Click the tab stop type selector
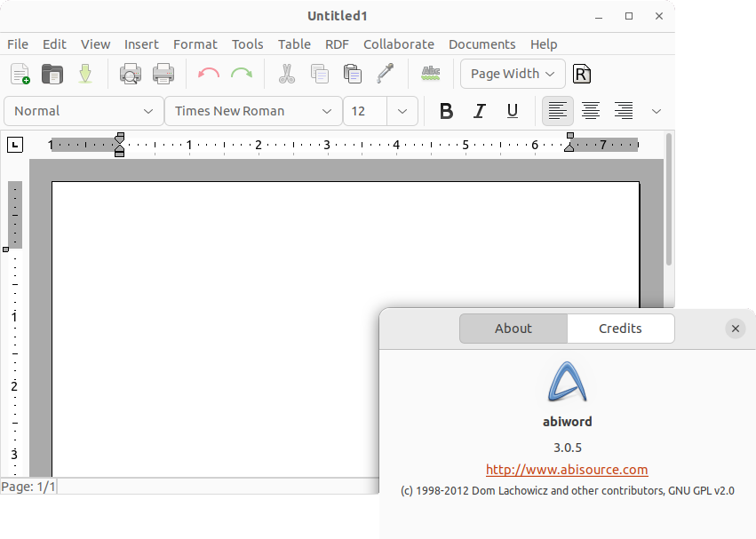756x539 pixels. (15, 145)
